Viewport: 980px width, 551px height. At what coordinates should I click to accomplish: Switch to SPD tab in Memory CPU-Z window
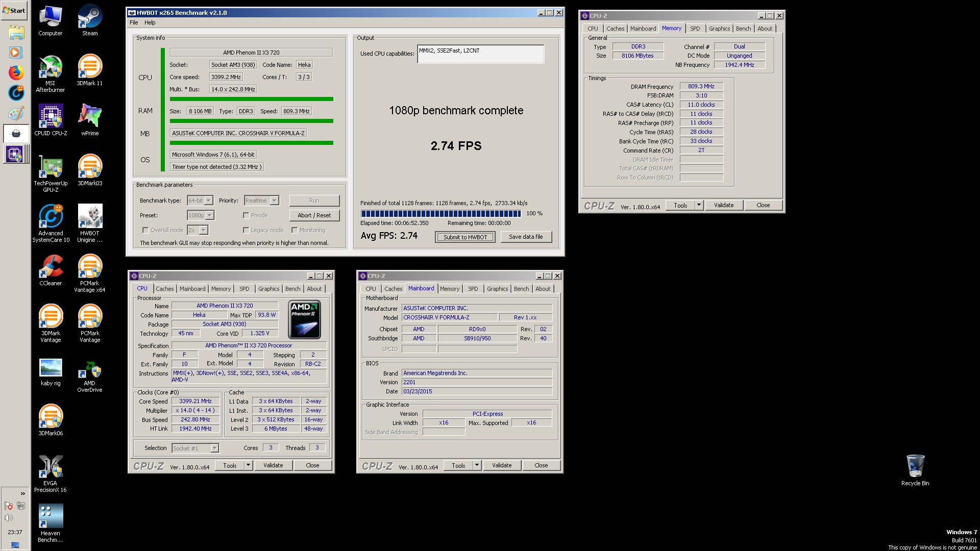[695, 29]
